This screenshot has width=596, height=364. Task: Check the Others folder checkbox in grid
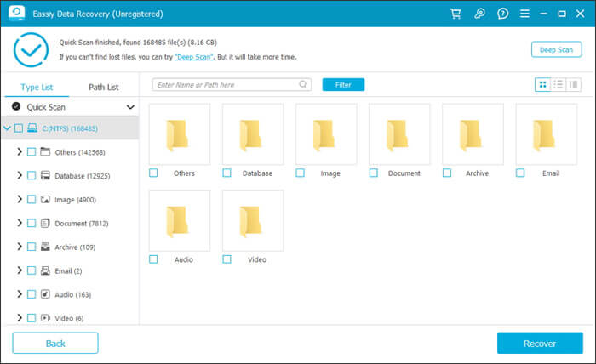[153, 173]
